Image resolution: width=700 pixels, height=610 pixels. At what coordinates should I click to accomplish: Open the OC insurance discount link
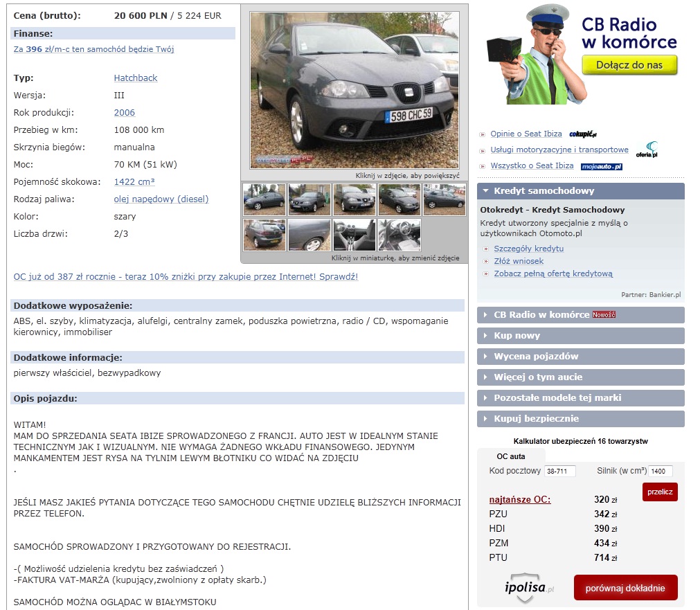pos(186,277)
